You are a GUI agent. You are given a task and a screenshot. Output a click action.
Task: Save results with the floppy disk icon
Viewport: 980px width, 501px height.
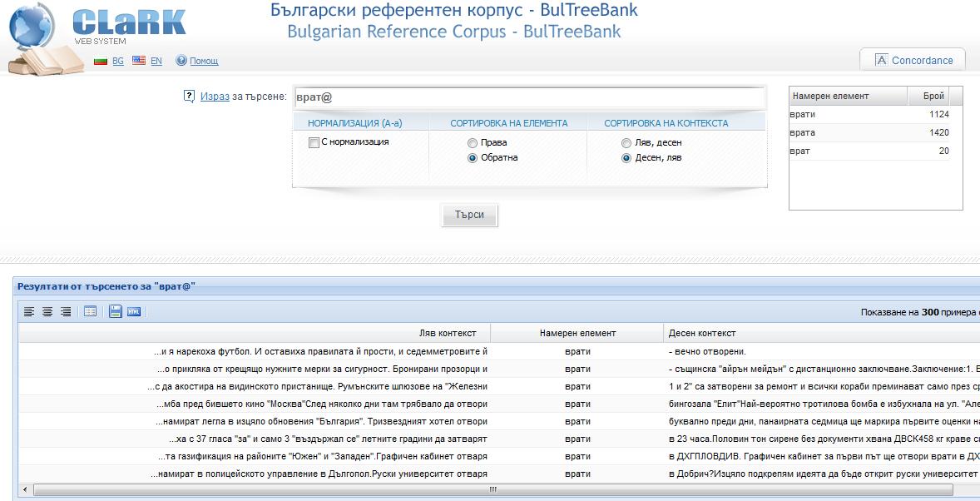[115, 311]
